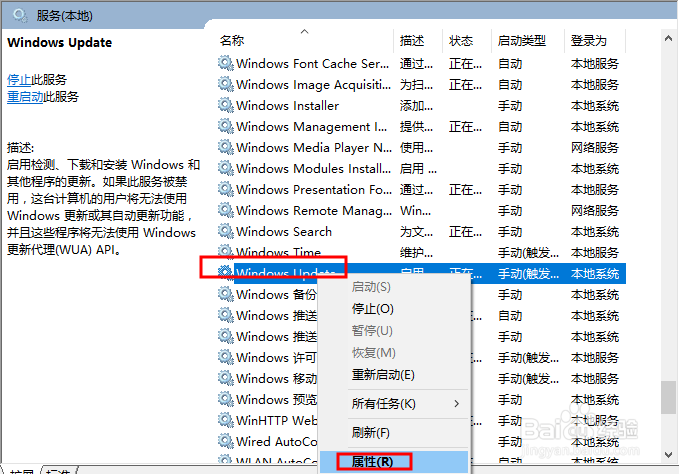Choose 刷新(F) in the context menu
679x474 pixels.
tap(370, 432)
